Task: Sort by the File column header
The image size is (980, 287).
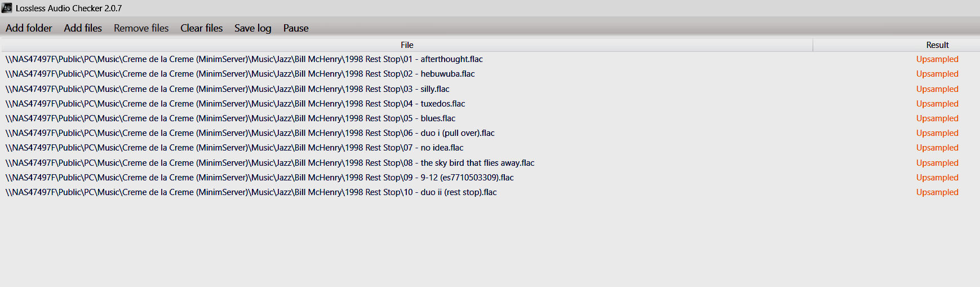Action: [407, 45]
